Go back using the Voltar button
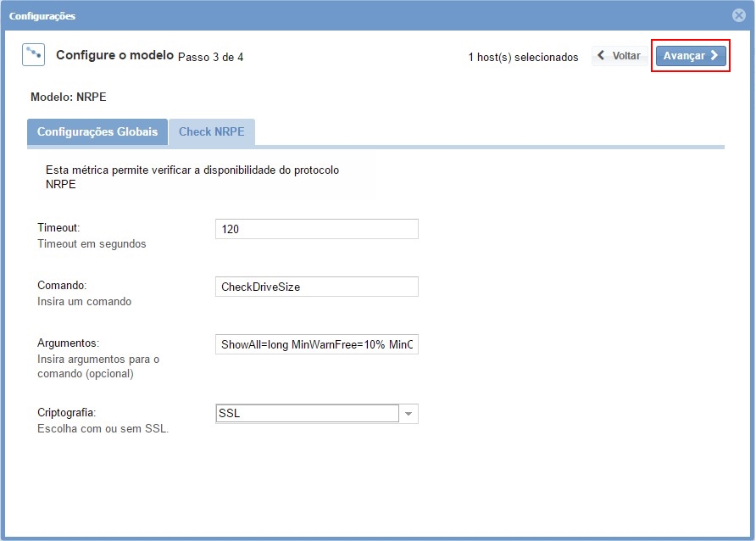Image resolution: width=756 pixels, height=541 pixels. pyautogui.click(x=618, y=56)
